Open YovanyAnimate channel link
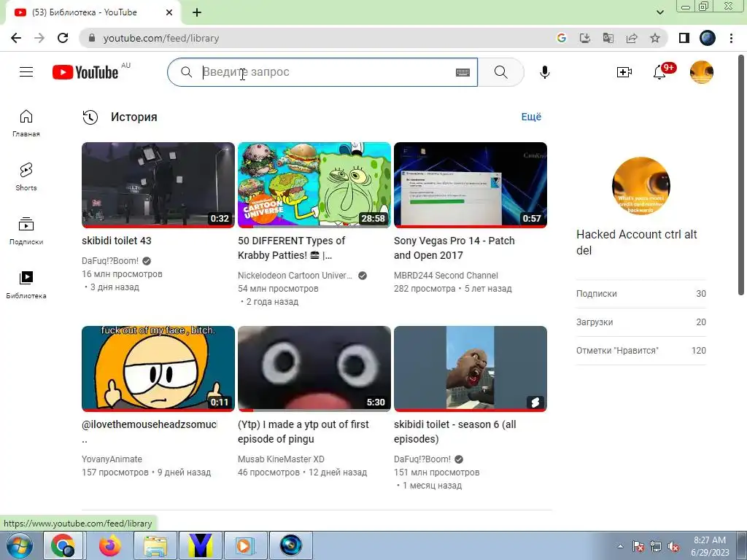This screenshot has height=560, width=747. click(112, 459)
